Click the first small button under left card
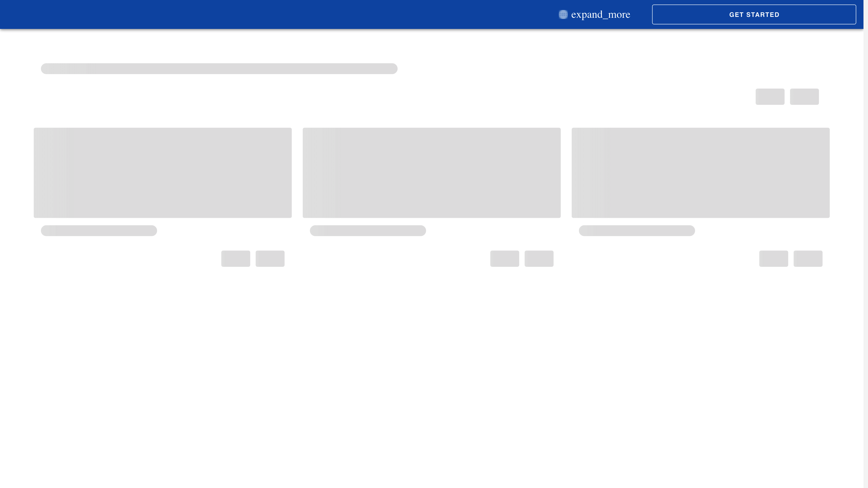 tap(235, 259)
